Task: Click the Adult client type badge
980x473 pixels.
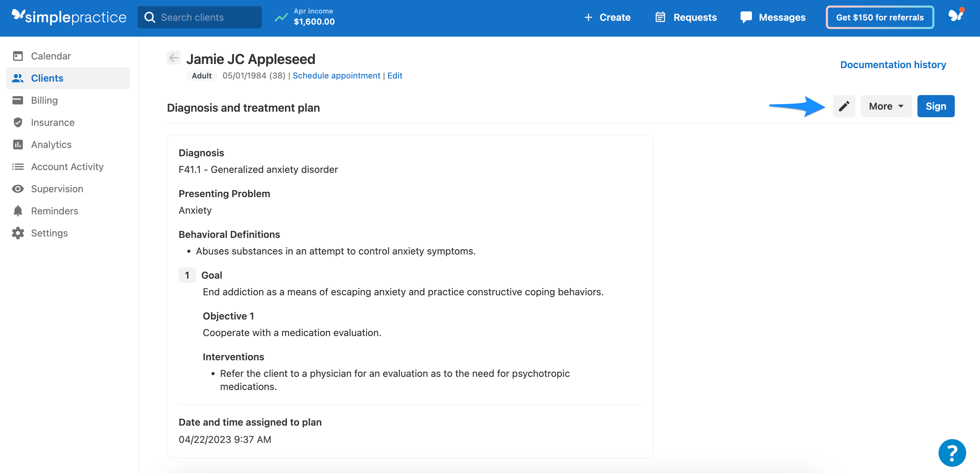Action: coord(201,75)
